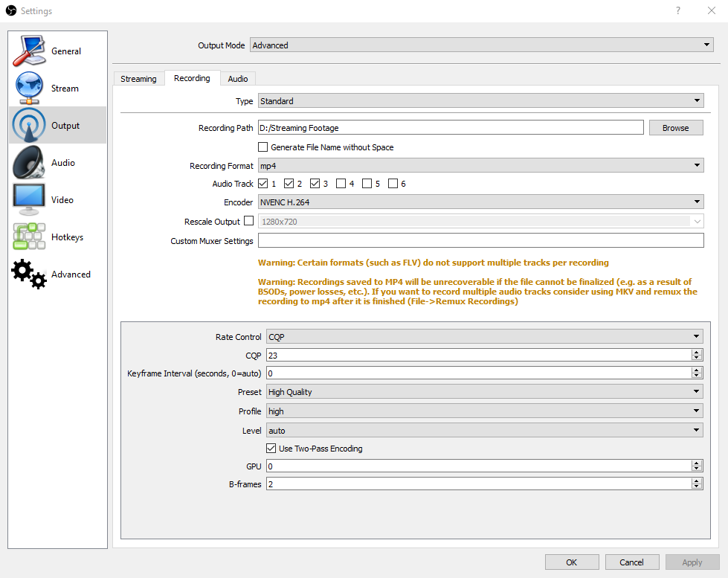Enable Audio Track 4
This screenshot has width=728, height=578.
pos(341,184)
